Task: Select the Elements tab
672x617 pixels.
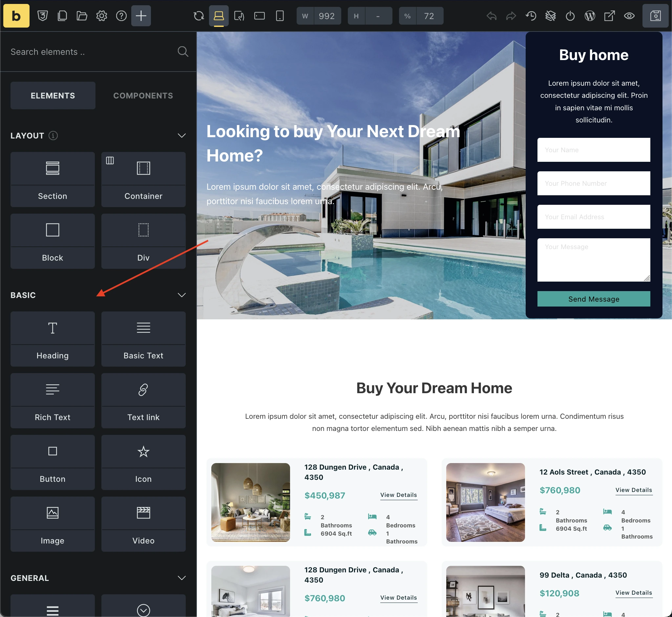Action: (53, 96)
